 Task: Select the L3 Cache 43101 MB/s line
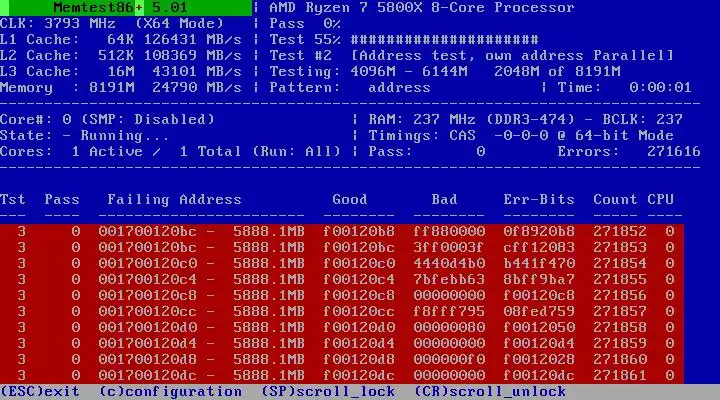tap(121, 72)
